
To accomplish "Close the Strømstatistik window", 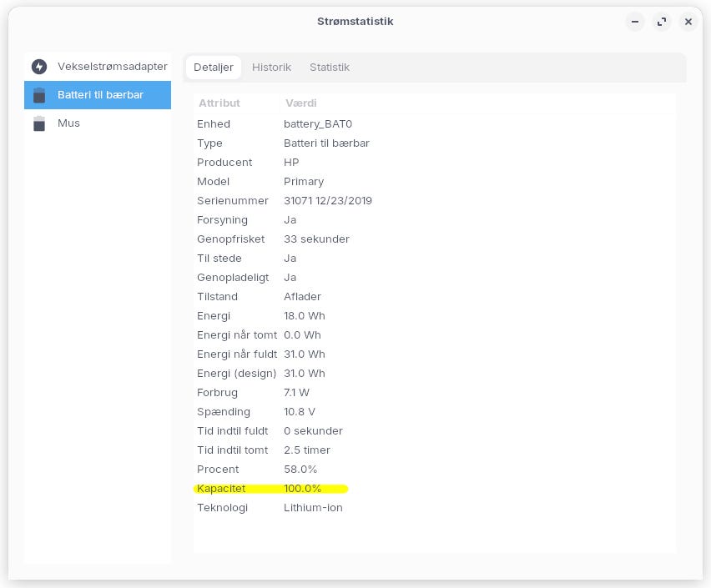I will (688, 22).
